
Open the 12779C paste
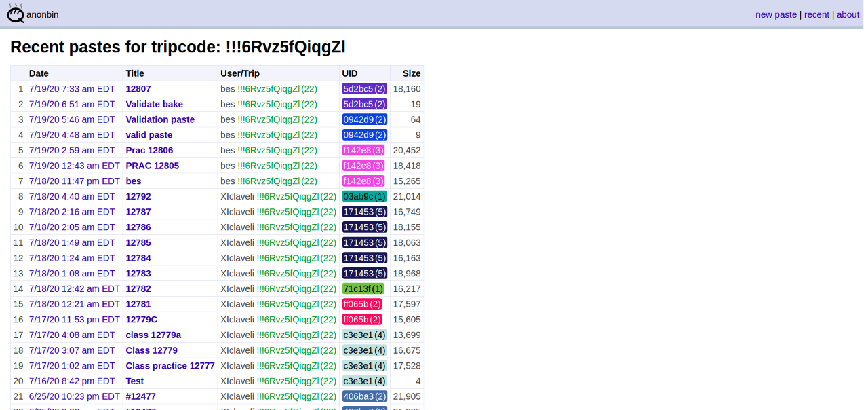142,319
